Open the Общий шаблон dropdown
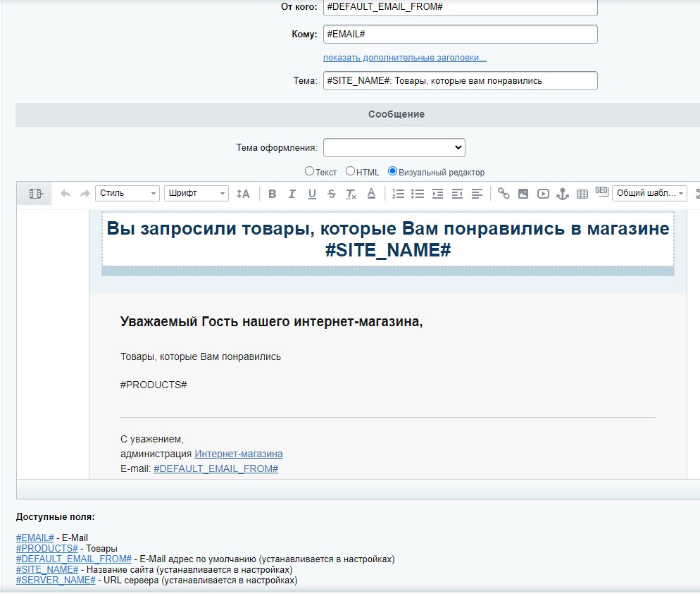 pyautogui.click(x=649, y=193)
